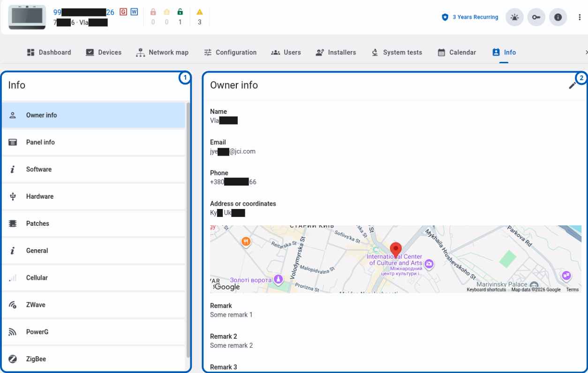Open the map Keyboard shortcuts button
This screenshot has width=588, height=373.
(x=486, y=290)
